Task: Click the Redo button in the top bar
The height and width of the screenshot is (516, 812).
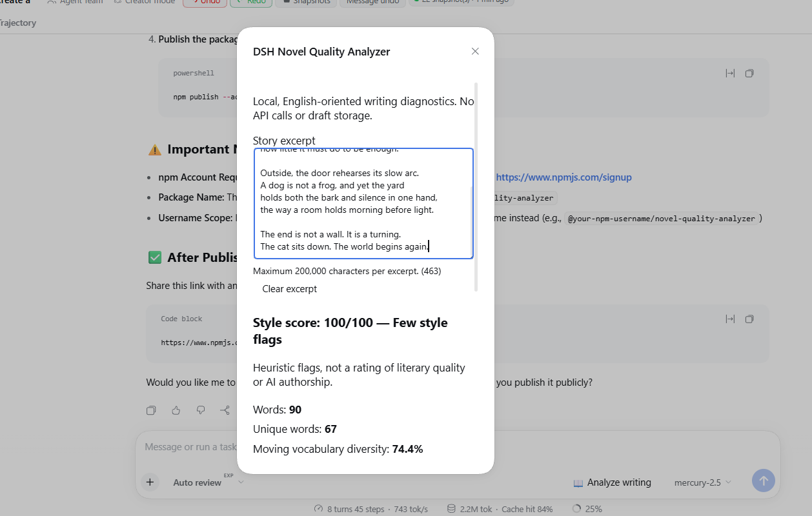Action: click(250, 3)
